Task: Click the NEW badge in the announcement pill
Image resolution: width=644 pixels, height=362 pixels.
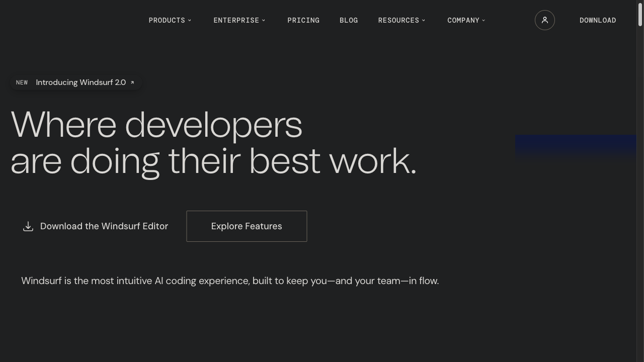Action: click(x=22, y=82)
